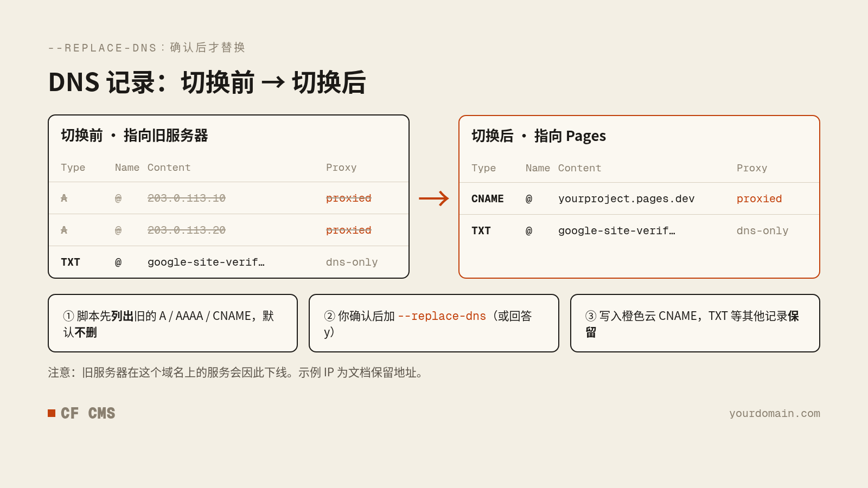This screenshot has height=488, width=868.
Task: Click the CF CMS footer logo text
Action: (x=88, y=413)
